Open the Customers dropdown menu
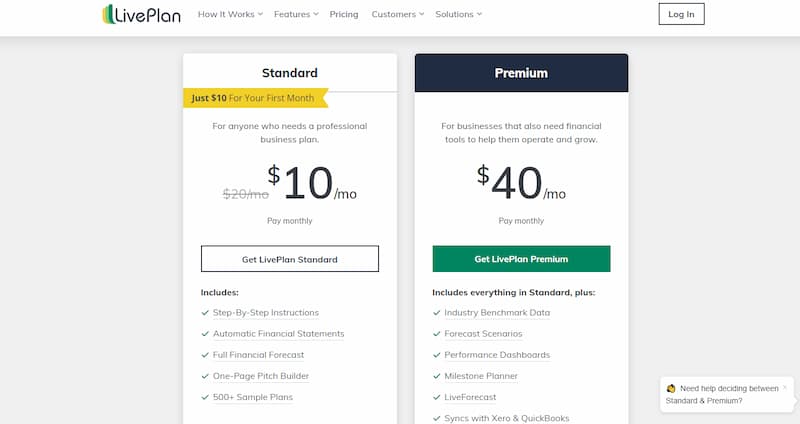 pyautogui.click(x=397, y=14)
